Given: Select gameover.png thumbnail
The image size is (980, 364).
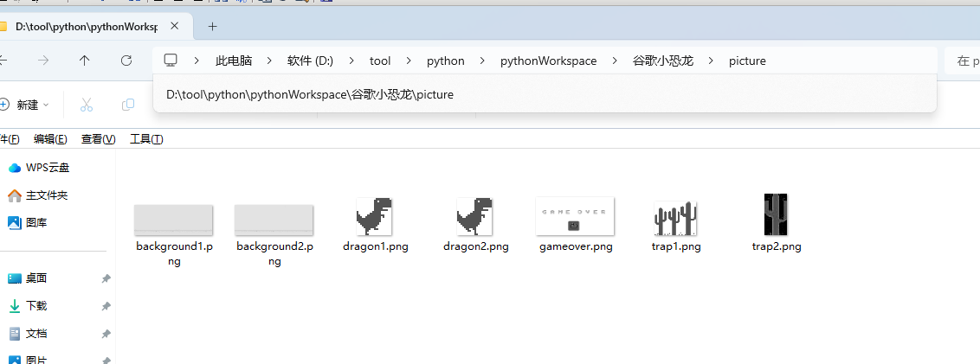Looking at the screenshot, I should (575, 216).
